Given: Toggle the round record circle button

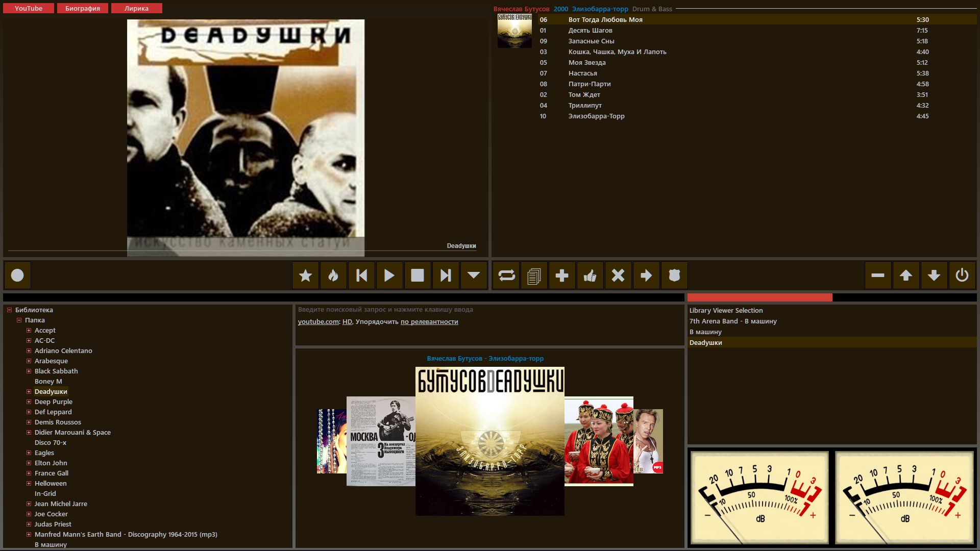Looking at the screenshot, I should 17,275.
